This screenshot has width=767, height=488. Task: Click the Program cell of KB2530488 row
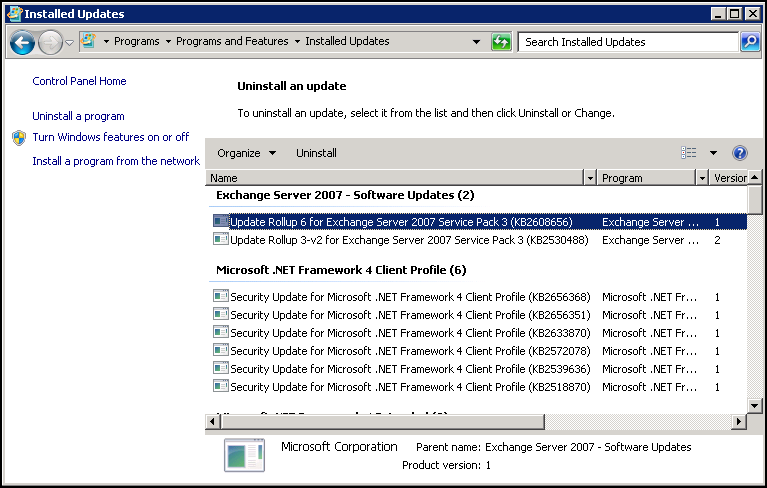pos(650,240)
